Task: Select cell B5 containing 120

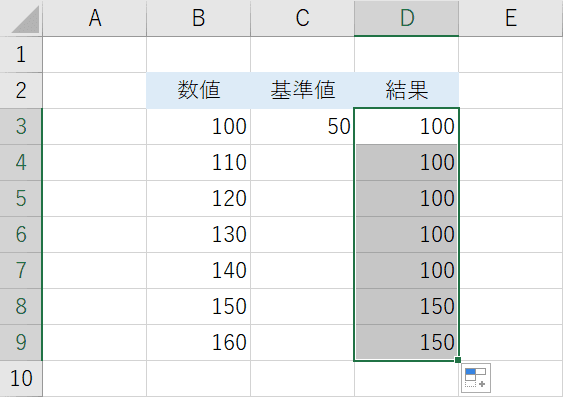Action: click(199, 198)
